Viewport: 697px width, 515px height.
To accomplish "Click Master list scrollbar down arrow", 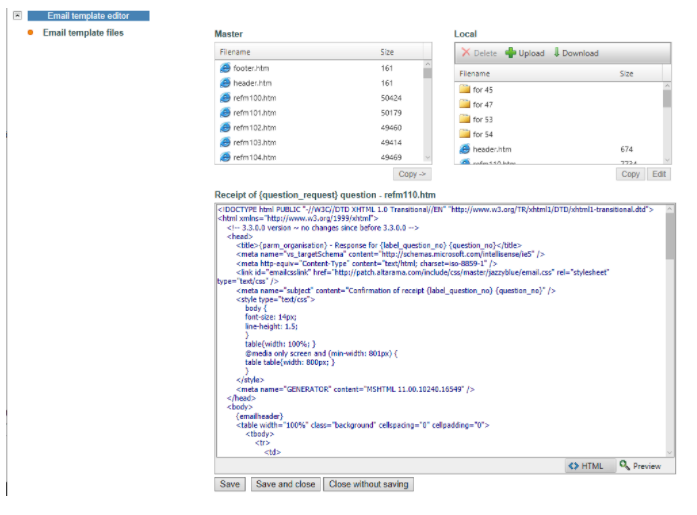I will [x=428, y=157].
